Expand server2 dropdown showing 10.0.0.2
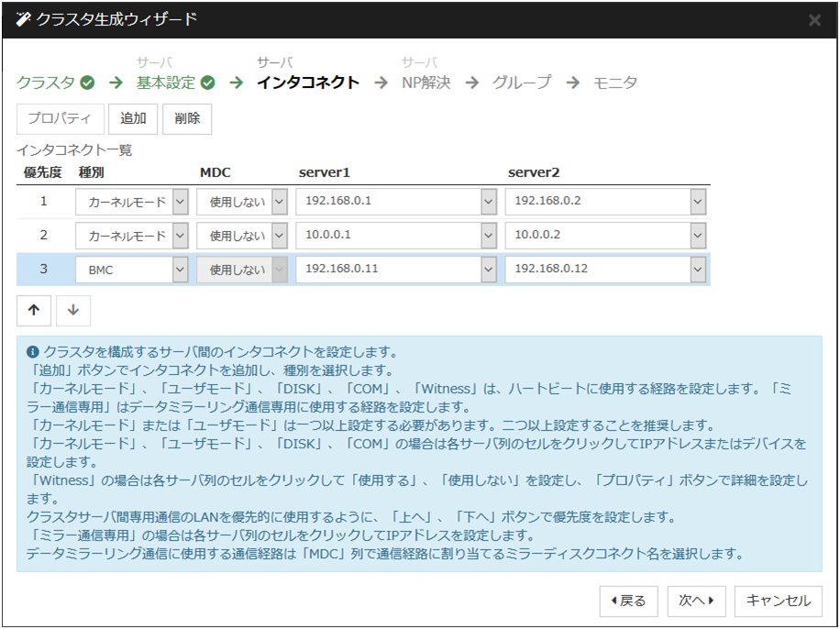Screen dimensions: 840x629 tap(698, 236)
